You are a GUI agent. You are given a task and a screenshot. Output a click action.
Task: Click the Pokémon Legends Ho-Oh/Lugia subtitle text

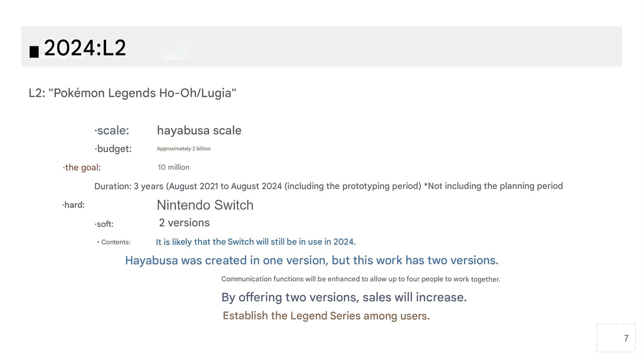[133, 93]
